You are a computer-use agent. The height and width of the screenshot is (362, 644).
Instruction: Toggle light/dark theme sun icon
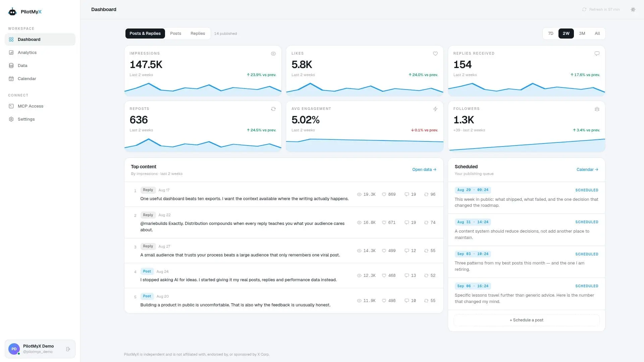(x=633, y=9)
